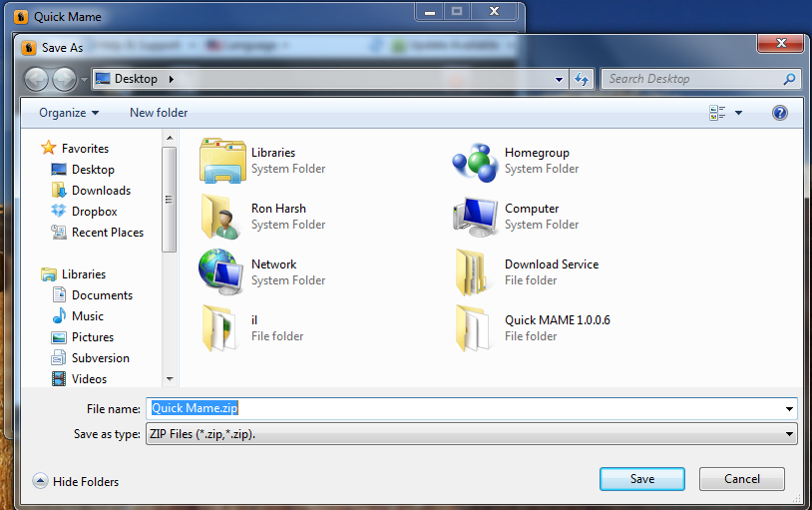
Task: Click the change view icon in toolbar
Action: click(x=717, y=113)
